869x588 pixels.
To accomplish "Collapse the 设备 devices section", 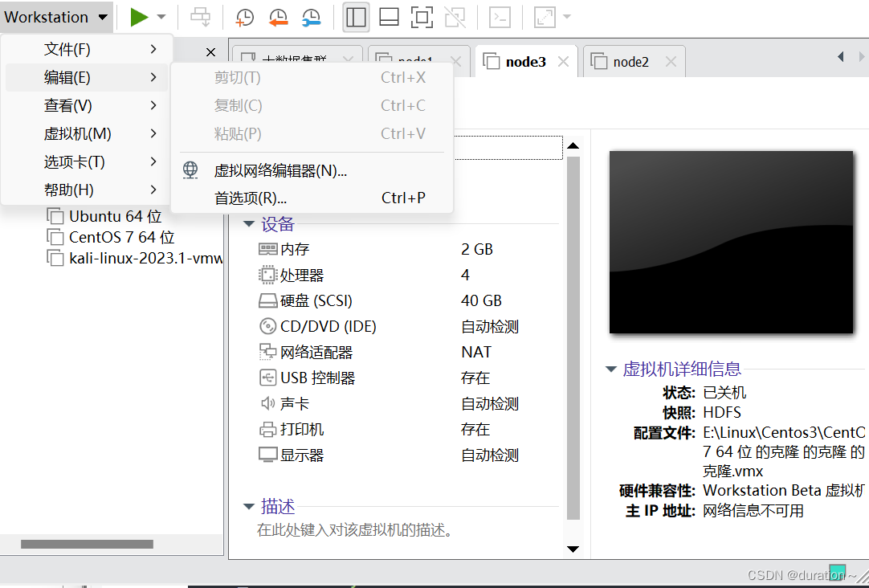I will pyautogui.click(x=249, y=223).
